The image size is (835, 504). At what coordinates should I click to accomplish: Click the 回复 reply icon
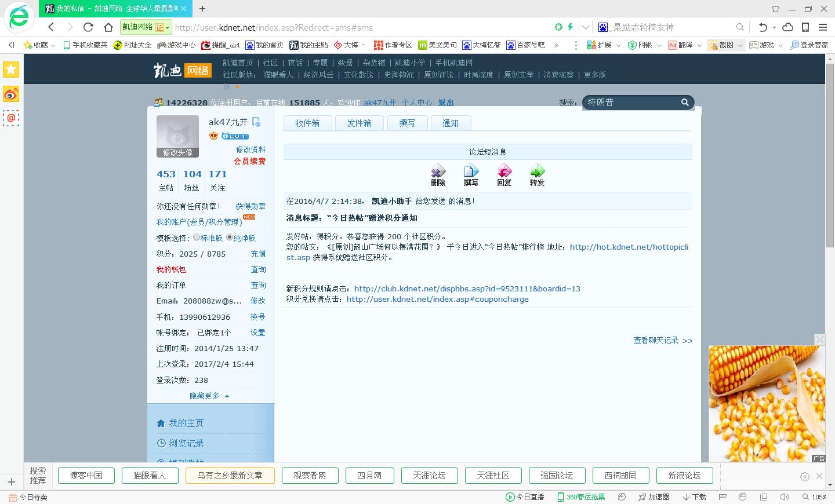[x=504, y=175]
